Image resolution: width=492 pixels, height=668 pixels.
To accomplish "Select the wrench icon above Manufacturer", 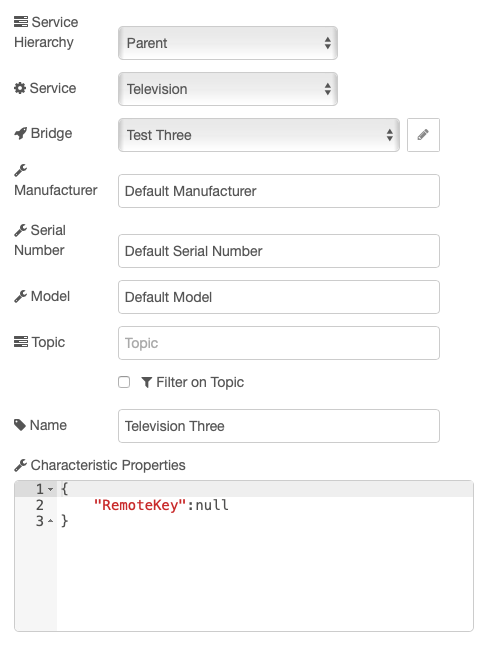I will pyautogui.click(x=20, y=170).
